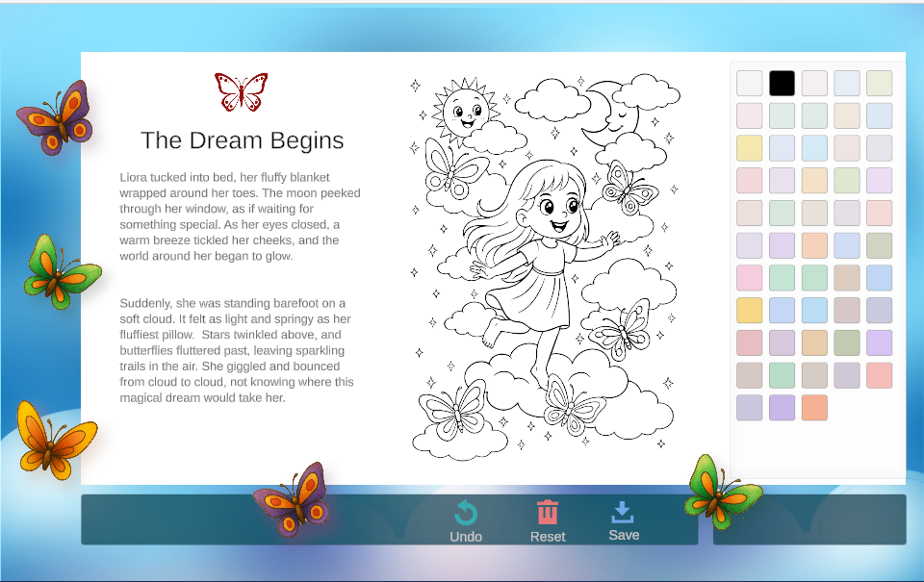Image resolution: width=924 pixels, height=582 pixels.
Task: Click the red butterfly above the title
Action: coord(241,92)
